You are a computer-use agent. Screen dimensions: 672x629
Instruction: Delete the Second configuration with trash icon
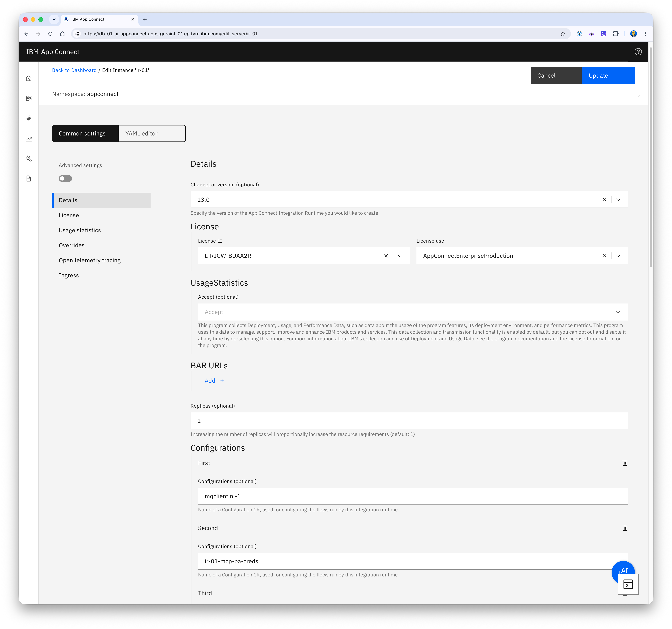[625, 528]
